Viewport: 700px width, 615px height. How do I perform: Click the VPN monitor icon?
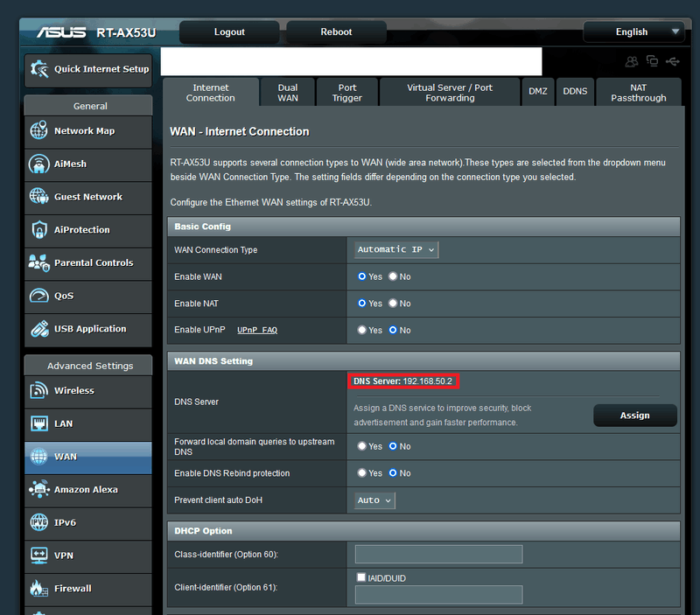pos(38,556)
